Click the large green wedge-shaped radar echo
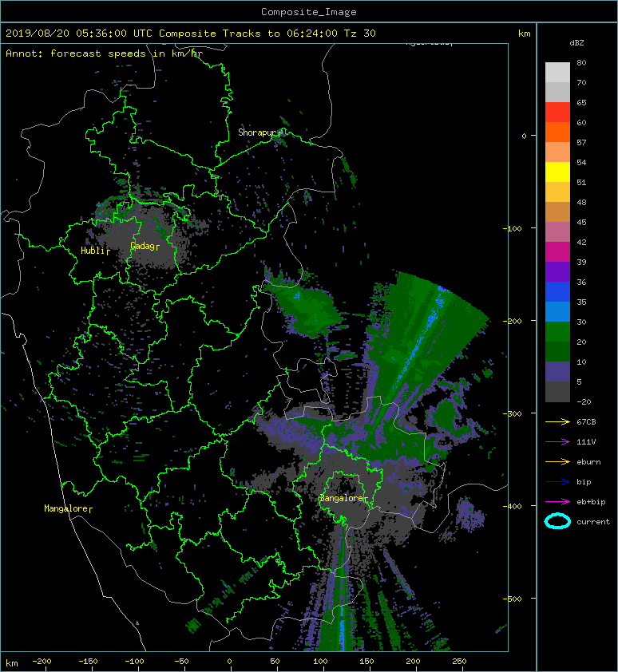618x672 pixels. [x=422, y=330]
